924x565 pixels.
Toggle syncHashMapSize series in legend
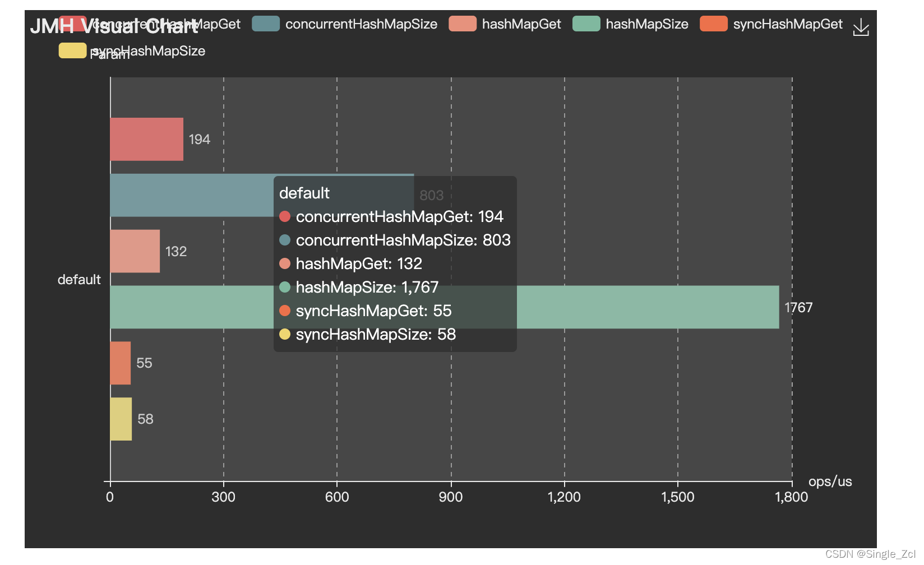132,50
